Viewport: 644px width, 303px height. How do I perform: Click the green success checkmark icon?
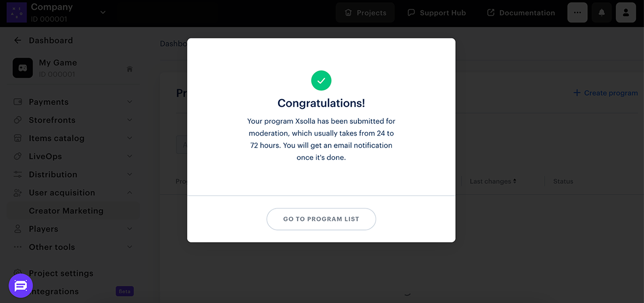pyautogui.click(x=321, y=80)
